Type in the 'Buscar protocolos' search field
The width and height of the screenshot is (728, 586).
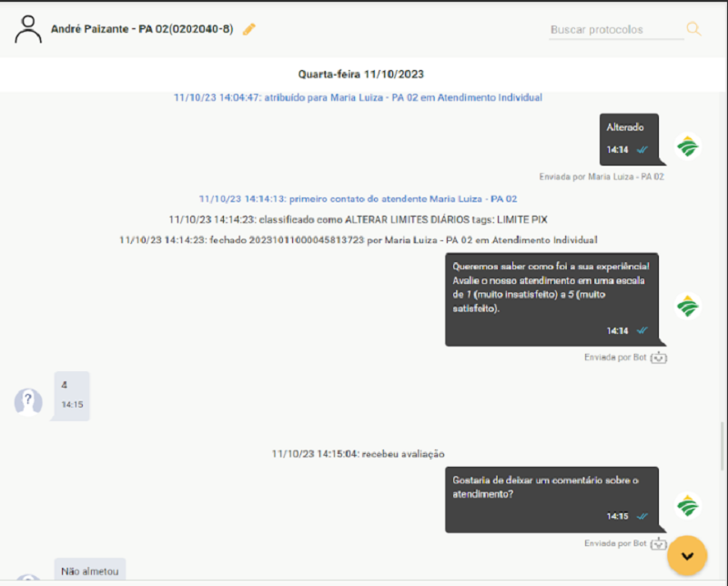coord(615,30)
